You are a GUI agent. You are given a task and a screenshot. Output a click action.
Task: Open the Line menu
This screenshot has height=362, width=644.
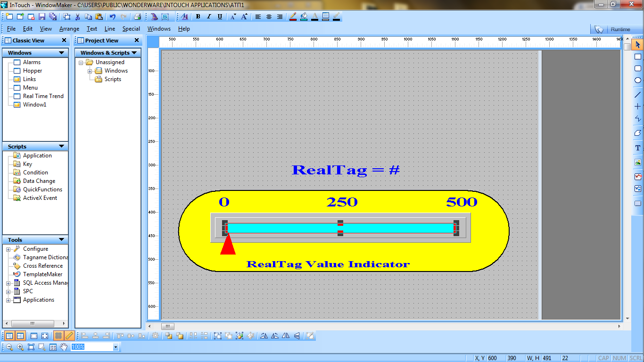[110, 29]
